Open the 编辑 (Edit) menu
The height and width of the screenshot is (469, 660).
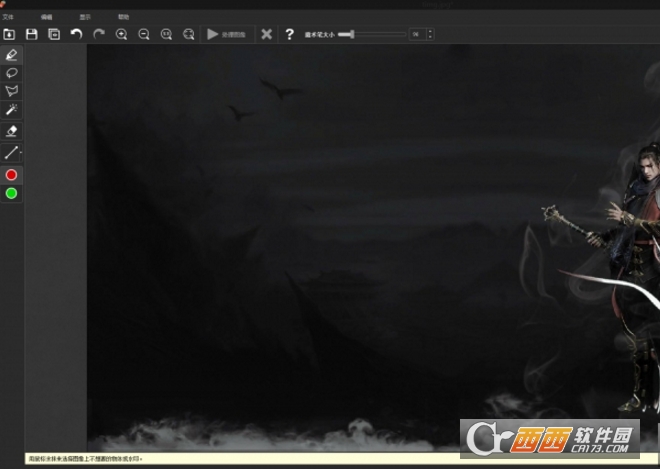pos(46,17)
